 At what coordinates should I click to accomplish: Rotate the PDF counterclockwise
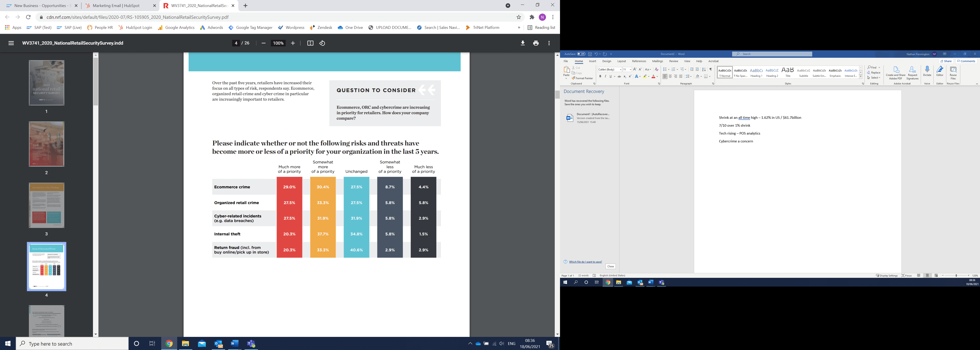(x=322, y=43)
